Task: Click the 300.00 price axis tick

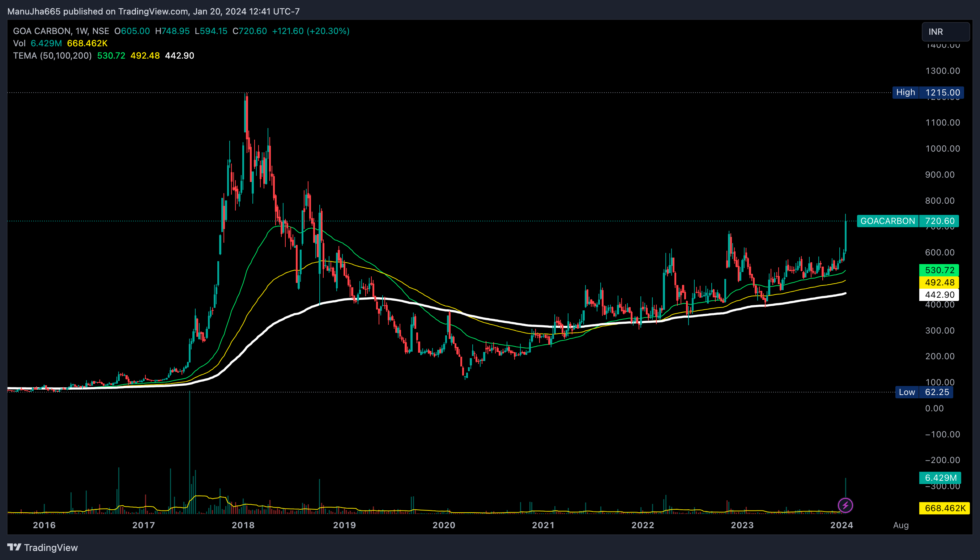Action: click(939, 330)
